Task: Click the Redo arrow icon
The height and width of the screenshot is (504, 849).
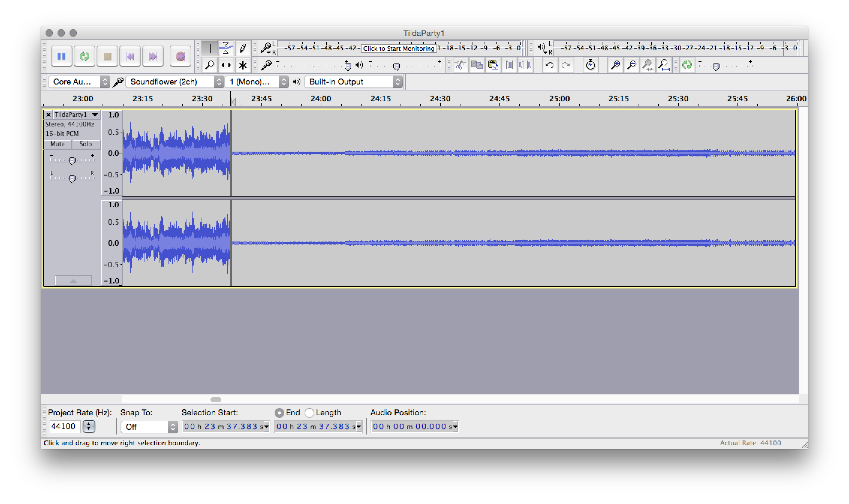Action: [x=566, y=65]
